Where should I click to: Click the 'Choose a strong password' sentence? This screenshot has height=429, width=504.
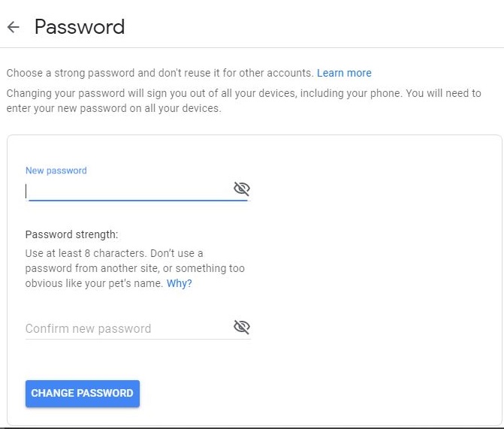pos(160,73)
